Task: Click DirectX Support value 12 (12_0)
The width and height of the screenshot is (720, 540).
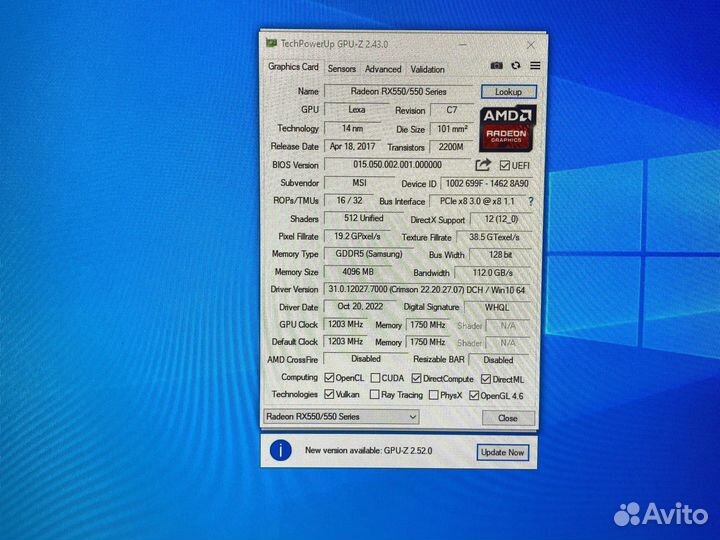Action: 501,219
